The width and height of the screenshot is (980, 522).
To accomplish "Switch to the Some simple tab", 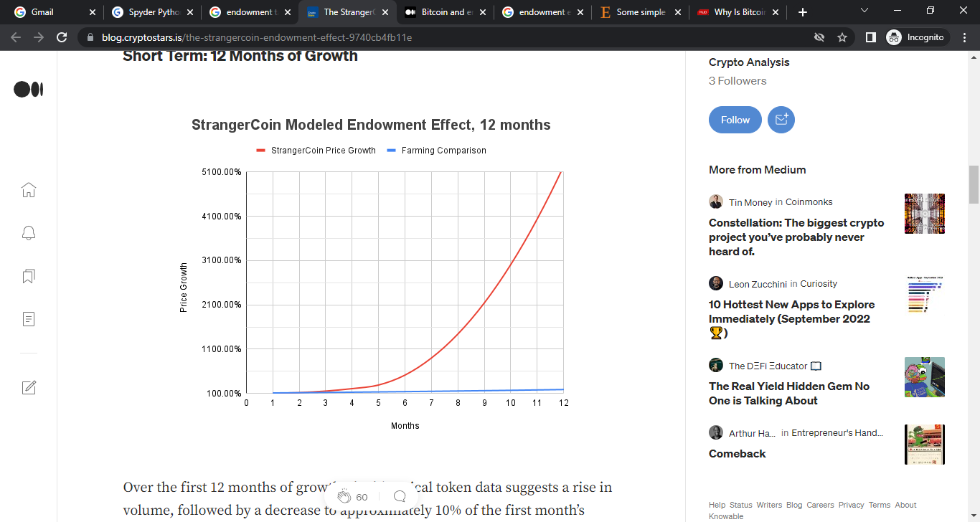I will pyautogui.click(x=639, y=12).
